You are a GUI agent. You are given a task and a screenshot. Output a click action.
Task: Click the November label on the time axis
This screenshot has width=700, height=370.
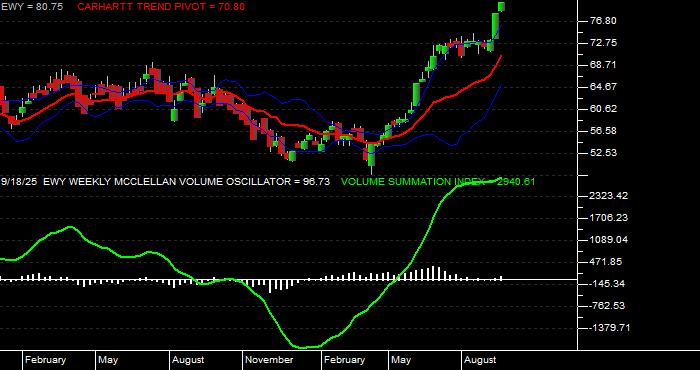(269, 360)
